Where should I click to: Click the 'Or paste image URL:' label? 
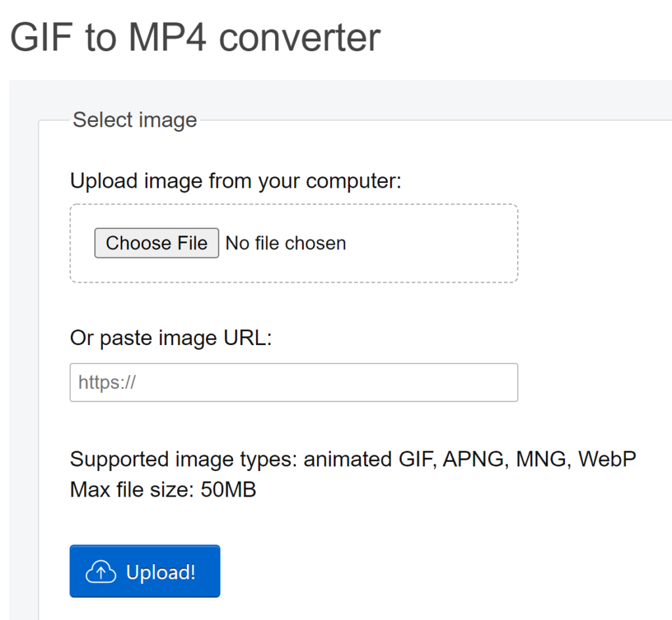point(171,338)
